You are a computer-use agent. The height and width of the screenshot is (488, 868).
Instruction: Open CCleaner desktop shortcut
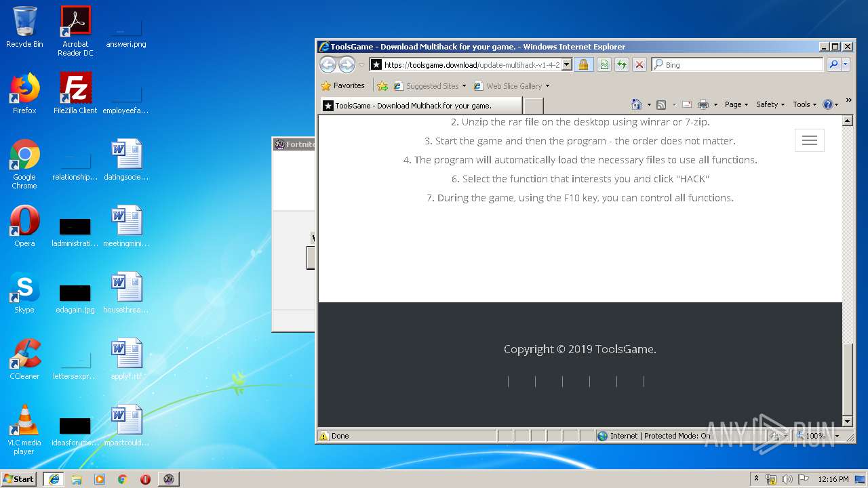[24, 359]
